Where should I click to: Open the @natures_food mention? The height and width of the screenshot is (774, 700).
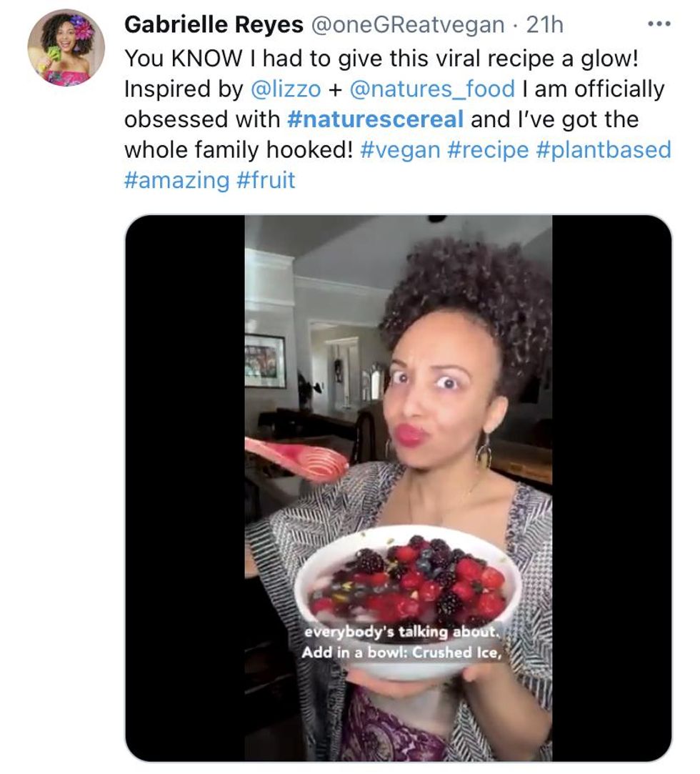tap(431, 89)
